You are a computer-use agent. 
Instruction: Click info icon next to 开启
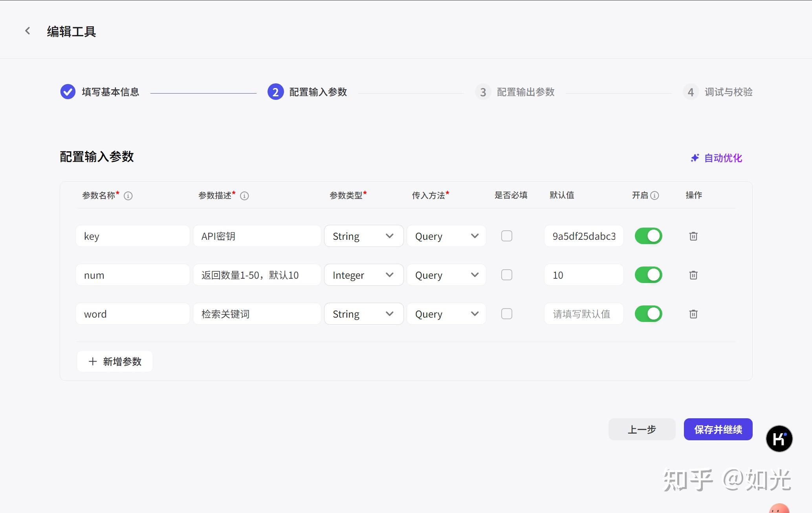[654, 195]
